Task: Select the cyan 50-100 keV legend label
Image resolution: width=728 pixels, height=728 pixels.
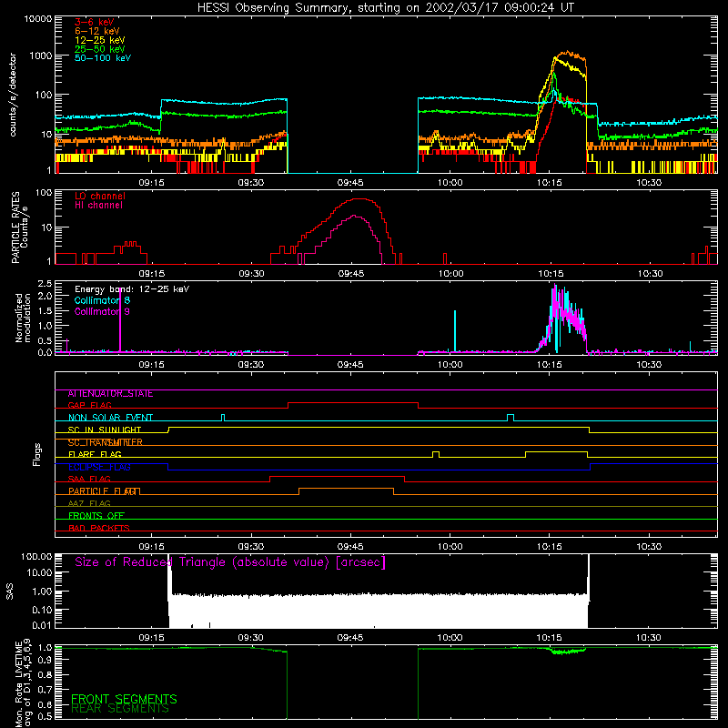Action: [103, 58]
